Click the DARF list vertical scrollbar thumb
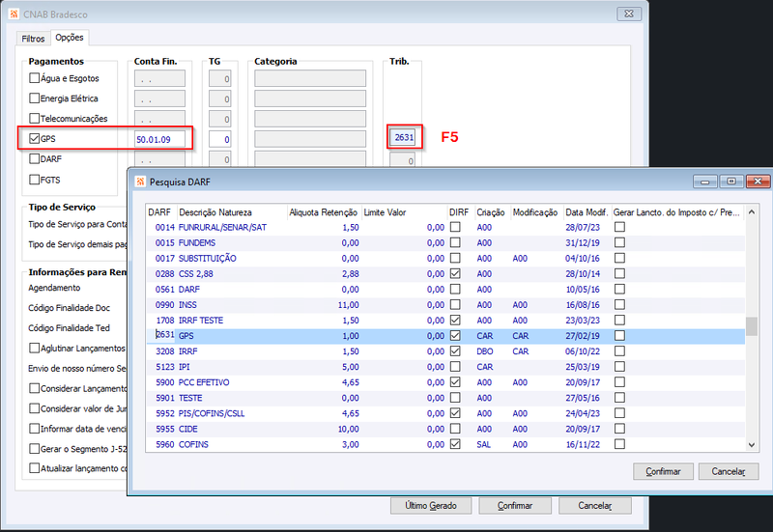The width and height of the screenshot is (773, 532). (752, 326)
